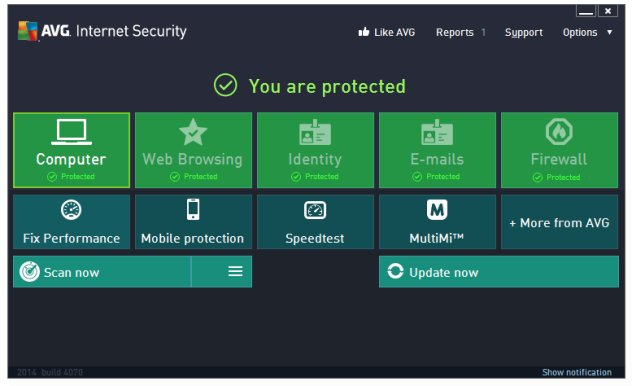
Task: Click the green protected checkmark circle
Action: point(225,85)
